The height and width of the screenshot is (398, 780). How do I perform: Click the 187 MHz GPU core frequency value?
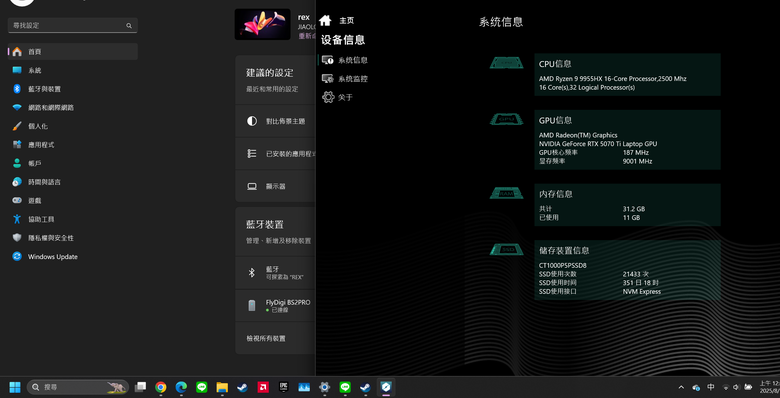636,153
